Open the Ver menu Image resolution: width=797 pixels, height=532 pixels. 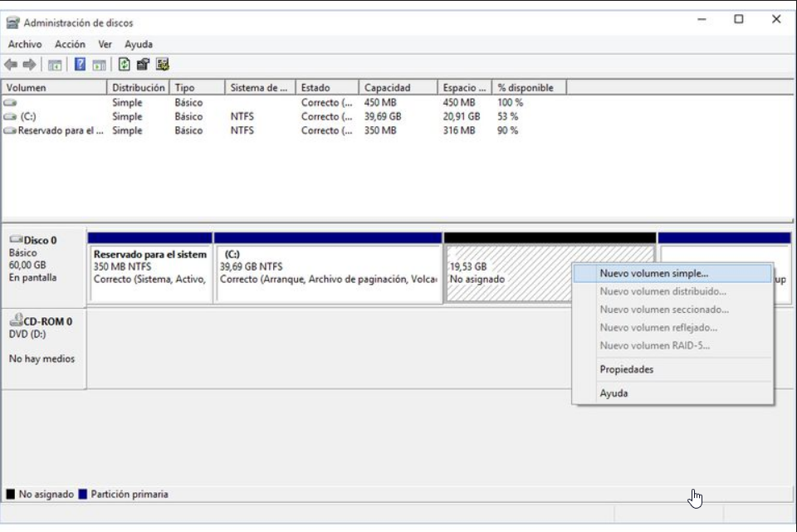click(x=105, y=44)
